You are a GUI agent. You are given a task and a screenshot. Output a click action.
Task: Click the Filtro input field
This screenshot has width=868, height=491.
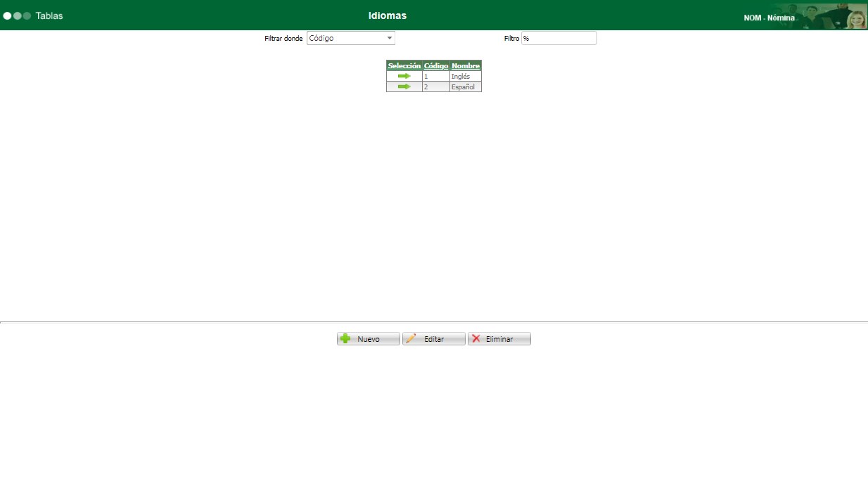click(559, 38)
